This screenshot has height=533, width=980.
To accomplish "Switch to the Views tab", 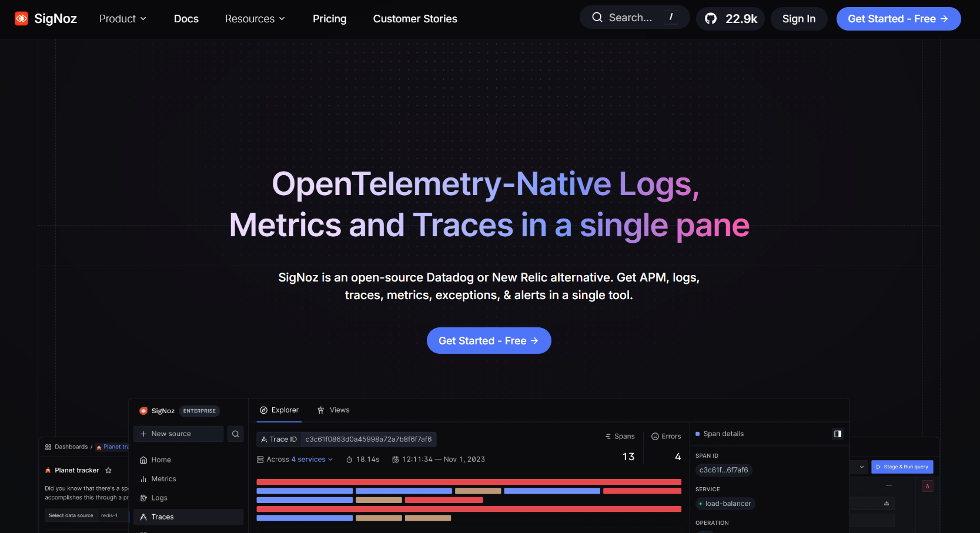I will [x=333, y=410].
